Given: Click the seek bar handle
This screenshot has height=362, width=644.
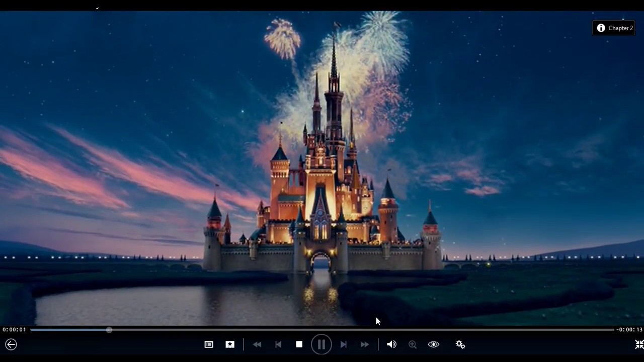Looking at the screenshot, I should pos(109,330).
